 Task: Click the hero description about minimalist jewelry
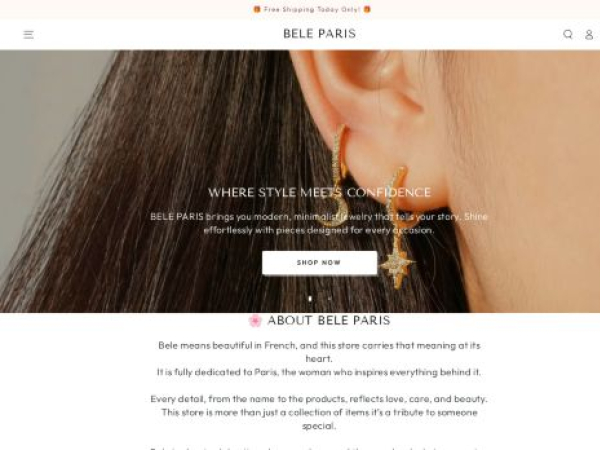click(x=319, y=223)
